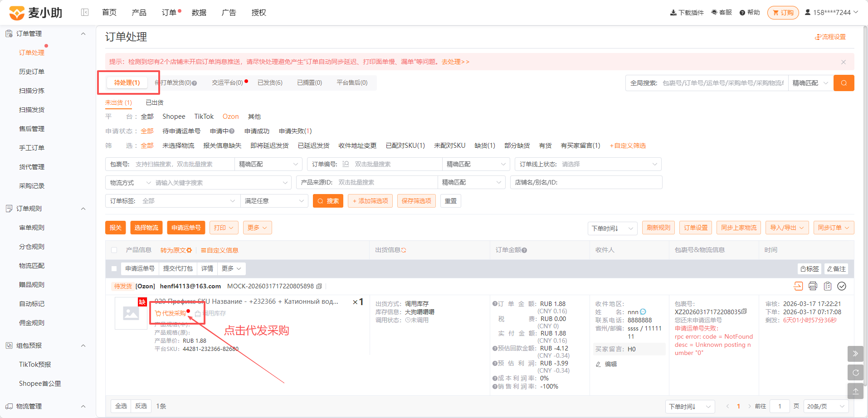Click the orange global search magnifier button
Image resolution: width=868 pixels, height=418 pixels.
click(x=844, y=83)
